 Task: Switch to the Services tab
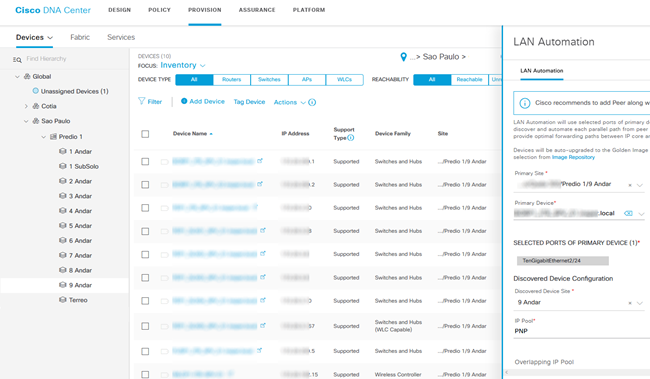coord(121,37)
